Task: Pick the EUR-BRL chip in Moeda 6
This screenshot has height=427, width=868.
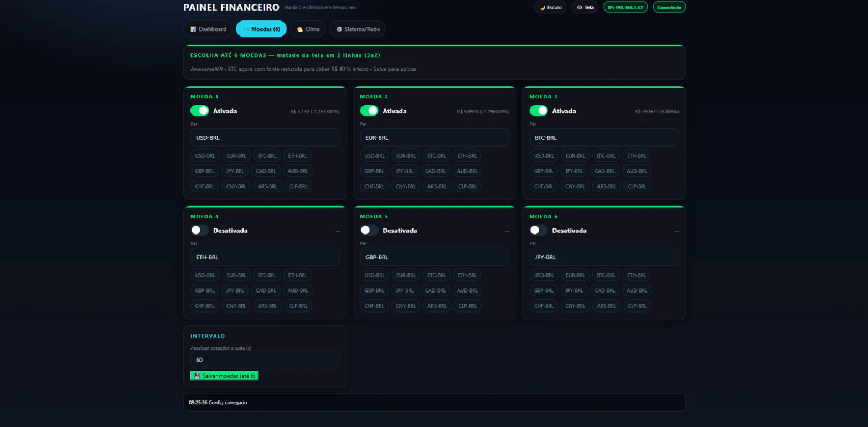Action: pos(575,275)
